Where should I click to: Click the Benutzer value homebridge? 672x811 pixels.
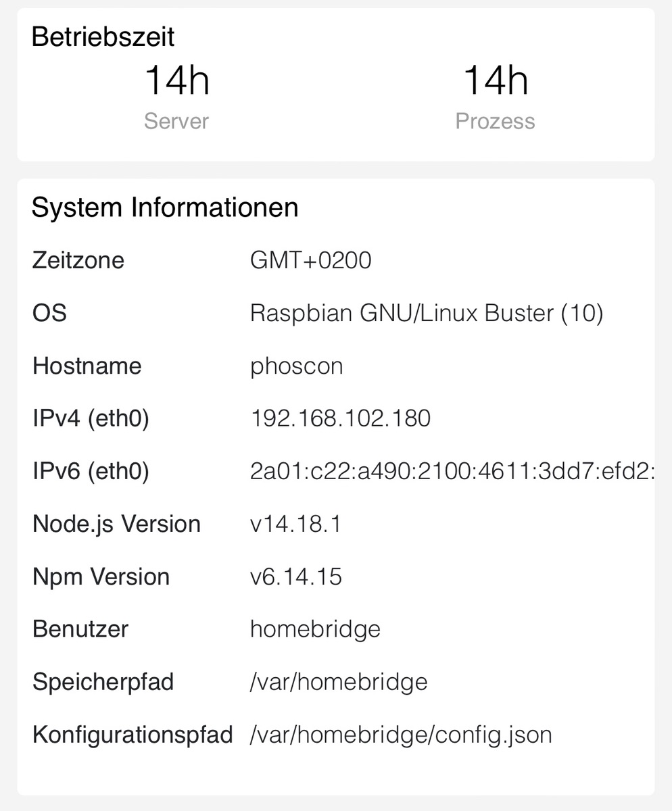(315, 629)
